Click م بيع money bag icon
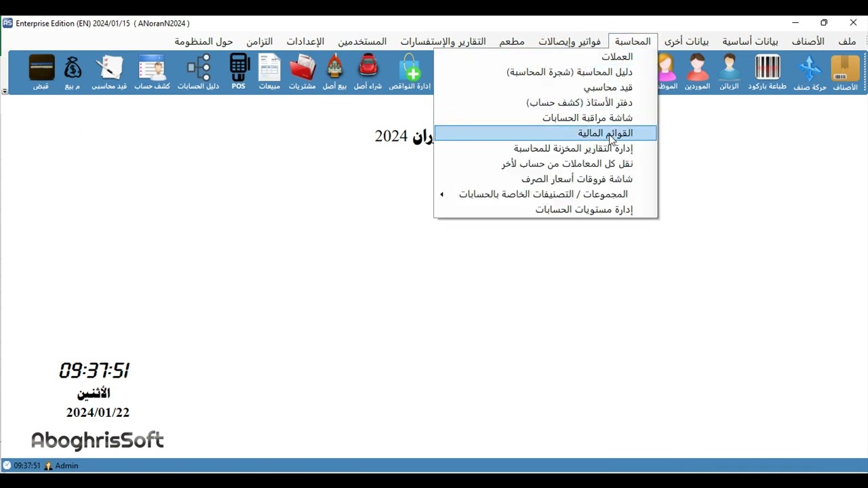Image resolution: width=868 pixels, height=488 pixels. pyautogui.click(x=73, y=73)
